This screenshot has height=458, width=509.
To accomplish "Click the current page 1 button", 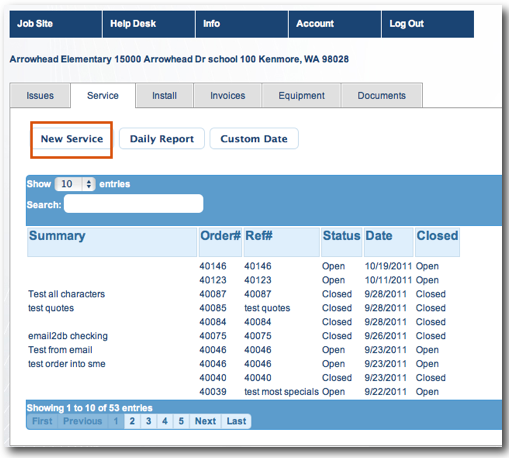I will (116, 421).
